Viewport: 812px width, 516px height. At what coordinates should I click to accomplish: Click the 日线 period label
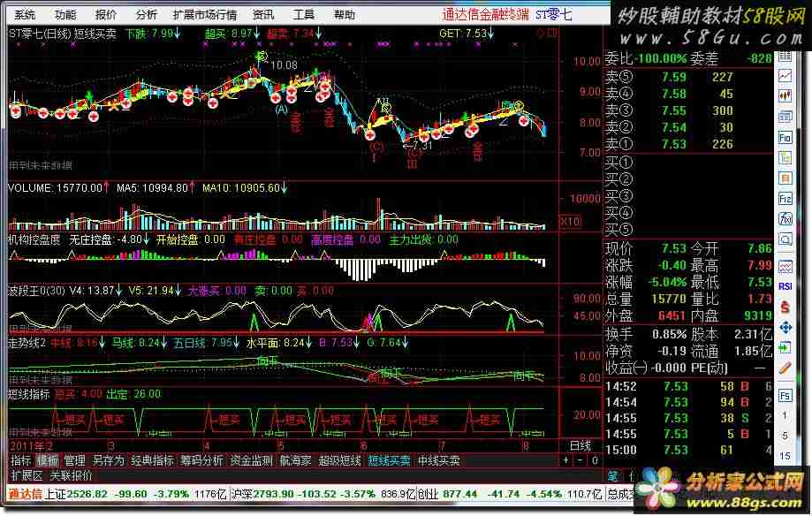[581, 445]
